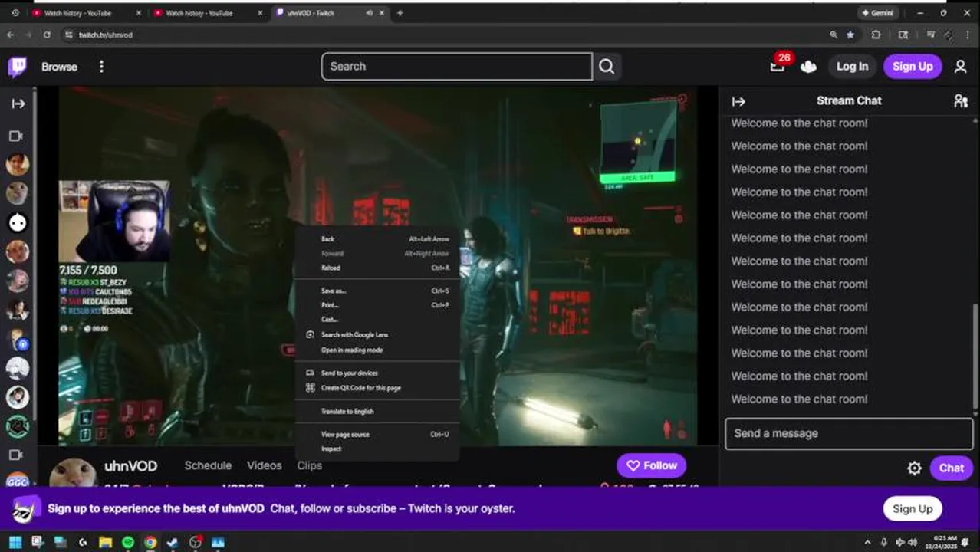Collapse the Stream Chat panel arrow

(738, 101)
